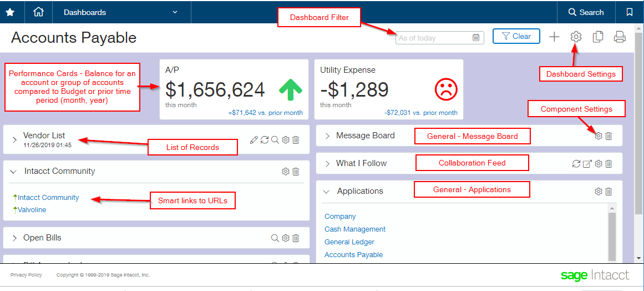The width and height of the screenshot is (644, 291).
Task: Delete the What I Follow component
Action: (608, 164)
